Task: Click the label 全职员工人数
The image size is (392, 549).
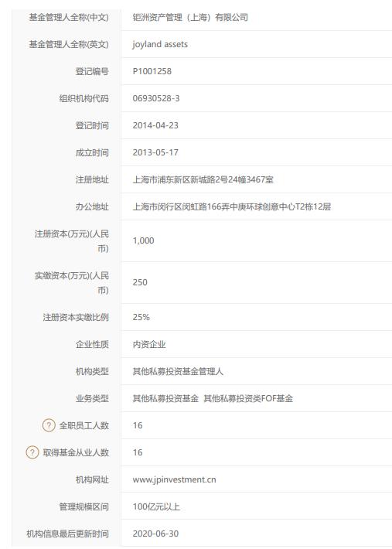Action: point(84,425)
